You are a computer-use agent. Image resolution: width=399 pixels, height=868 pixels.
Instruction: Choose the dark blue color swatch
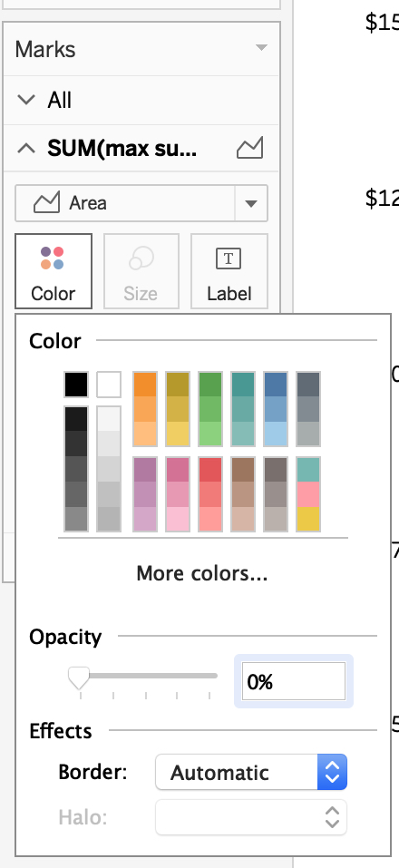276,385
